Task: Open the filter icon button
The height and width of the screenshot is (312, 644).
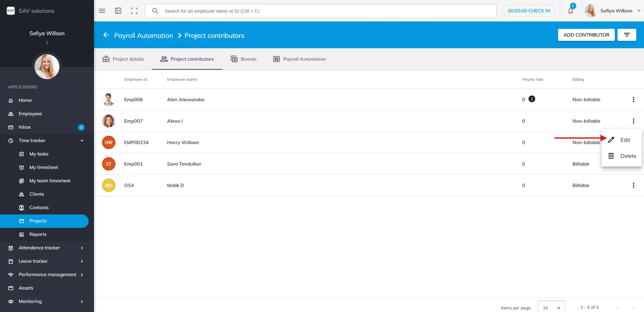Action: [x=627, y=35]
